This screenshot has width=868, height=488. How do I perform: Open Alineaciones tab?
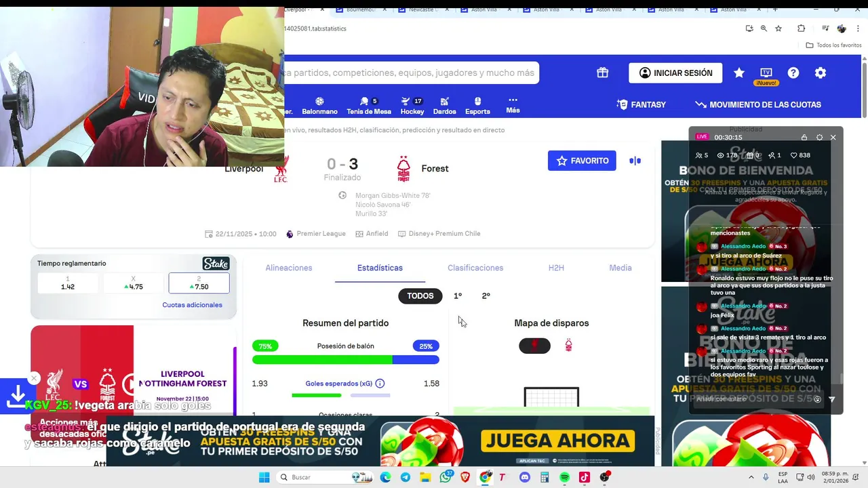point(289,268)
